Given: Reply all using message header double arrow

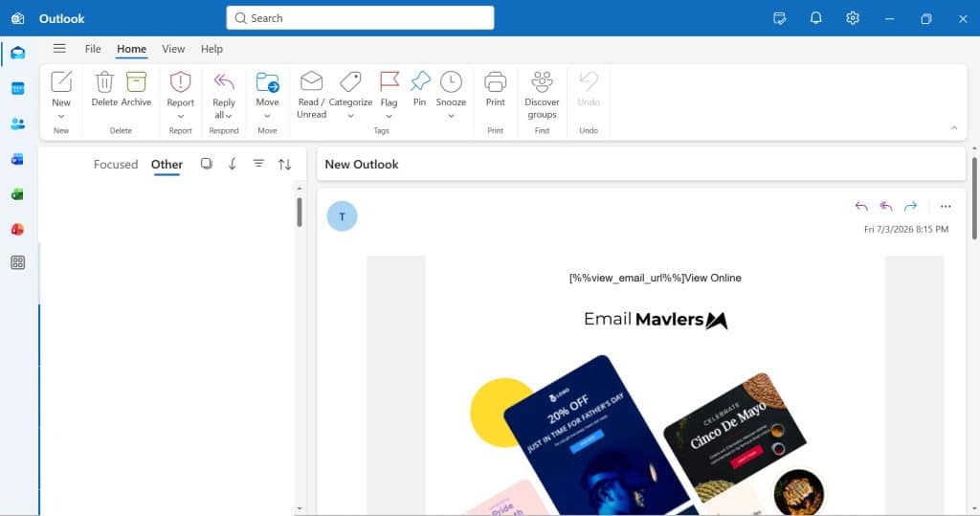Looking at the screenshot, I should 885,207.
